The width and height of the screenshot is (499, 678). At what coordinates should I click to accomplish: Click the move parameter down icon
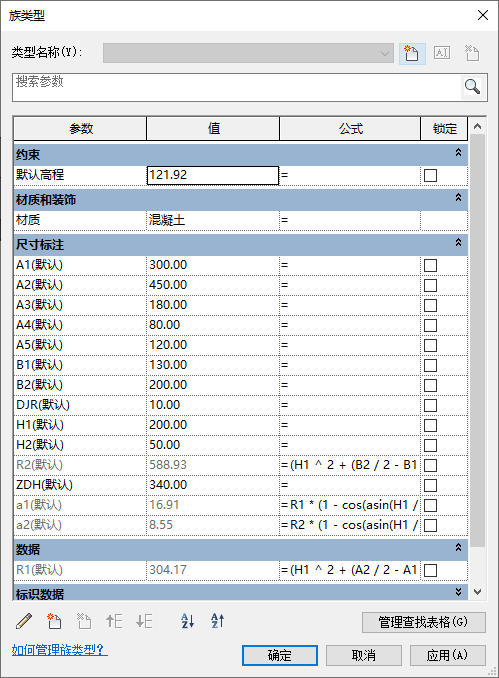(144, 621)
